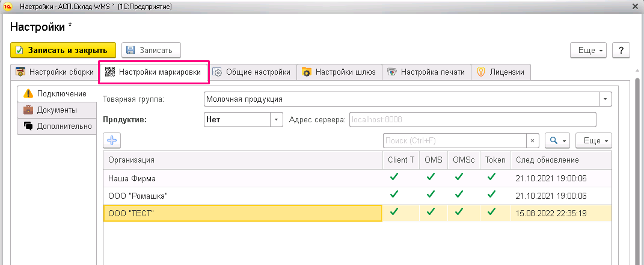This screenshot has height=265, width=644.
Task: Click the 'Token' column header
Action: tap(495, 160)
